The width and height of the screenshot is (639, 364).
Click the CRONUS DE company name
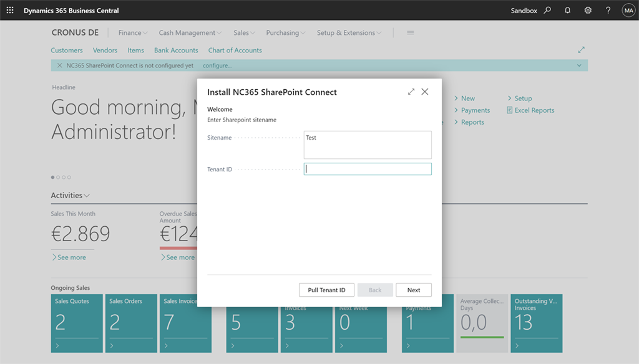75,32
